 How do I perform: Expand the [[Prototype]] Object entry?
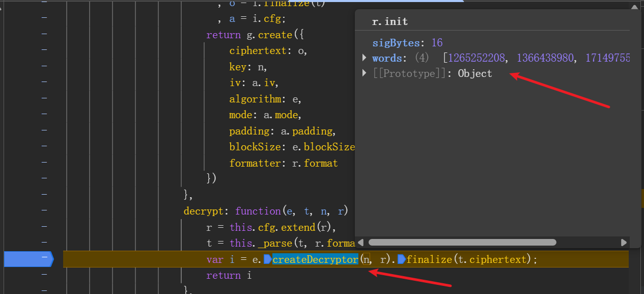[x=365, y=73]
